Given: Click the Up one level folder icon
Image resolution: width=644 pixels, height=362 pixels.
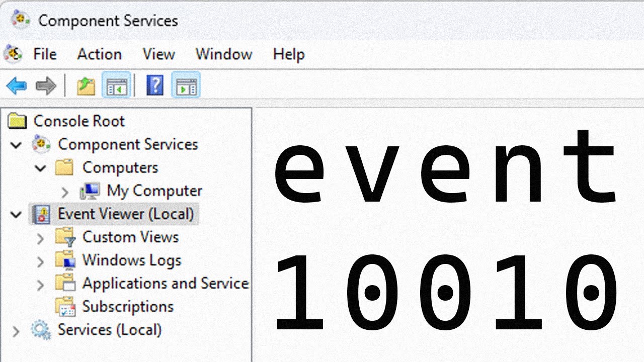Looking at the screenshot, I should tap(86, 85).
